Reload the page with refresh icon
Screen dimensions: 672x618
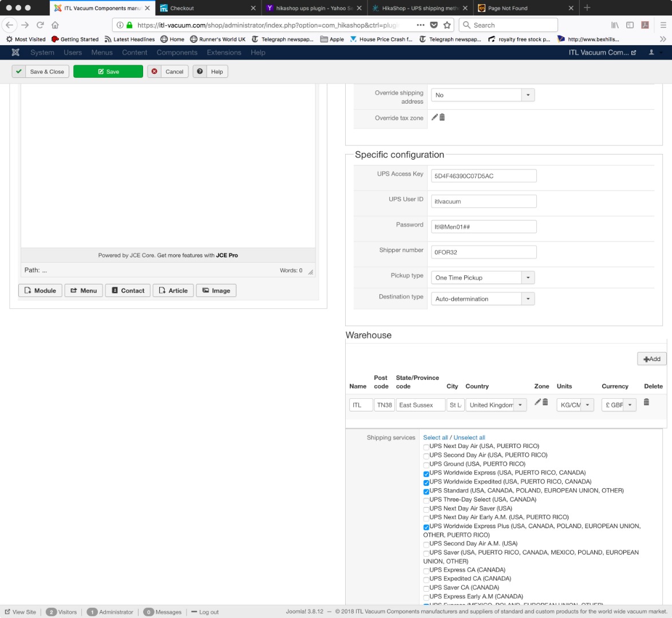(40, 25)
